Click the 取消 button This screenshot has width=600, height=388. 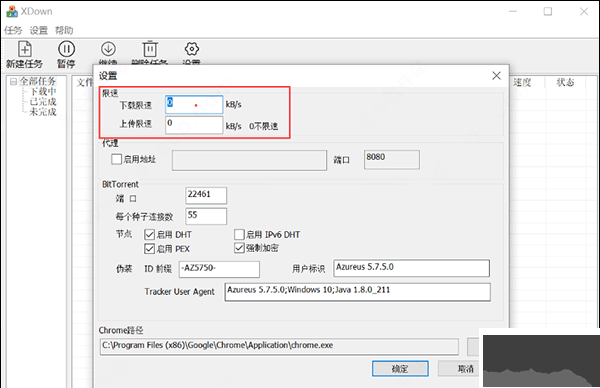click(458, 368)
